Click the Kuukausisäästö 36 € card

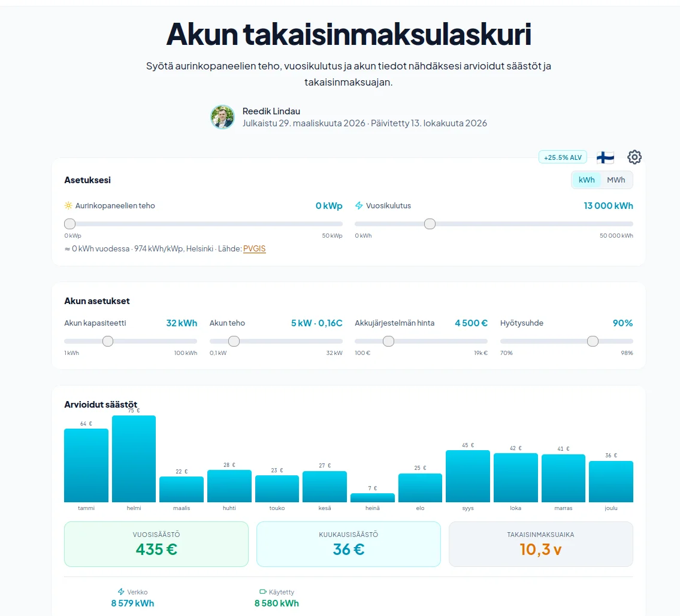click(x=349, y=544)
